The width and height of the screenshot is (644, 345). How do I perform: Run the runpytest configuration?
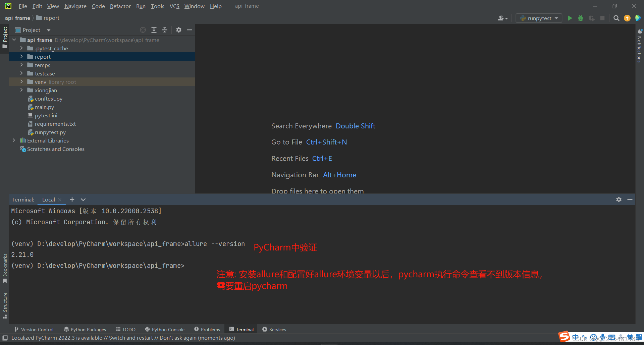click(570, 18)
